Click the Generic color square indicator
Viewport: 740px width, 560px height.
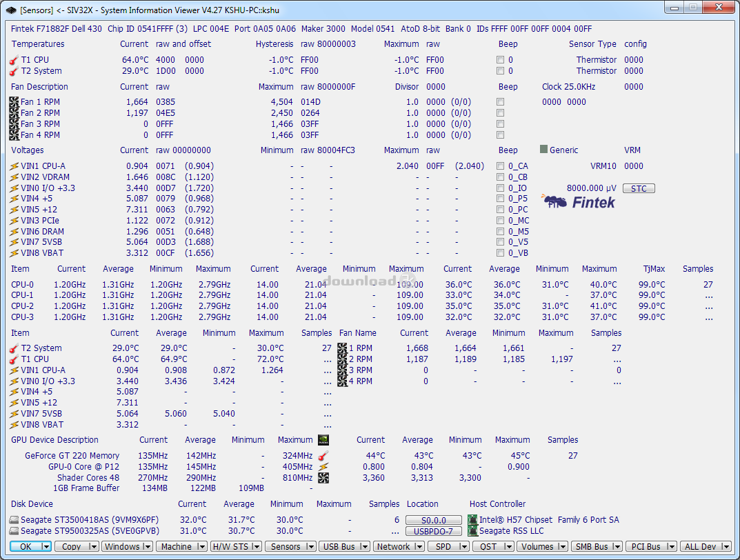543,150
